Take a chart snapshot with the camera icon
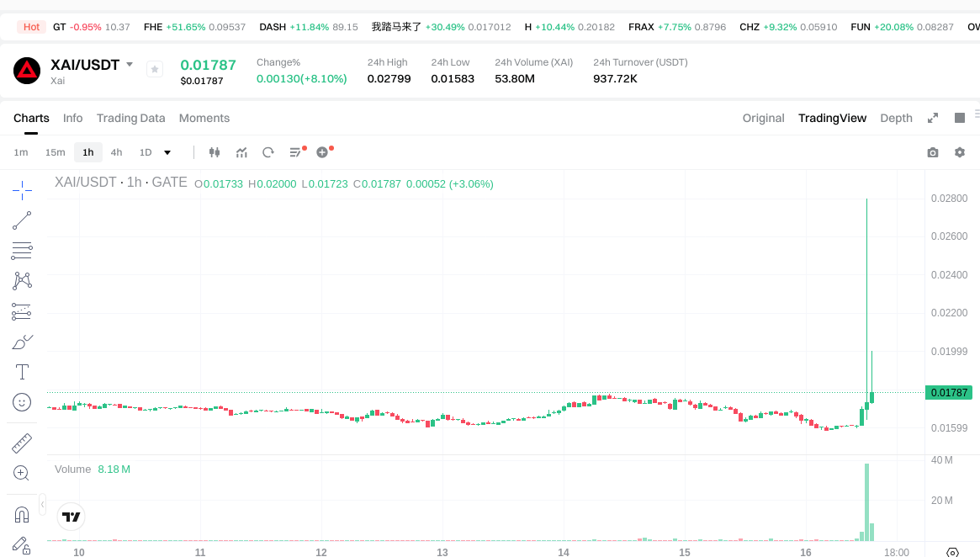This screenshot has height=557, width=980. click(932, 152)
